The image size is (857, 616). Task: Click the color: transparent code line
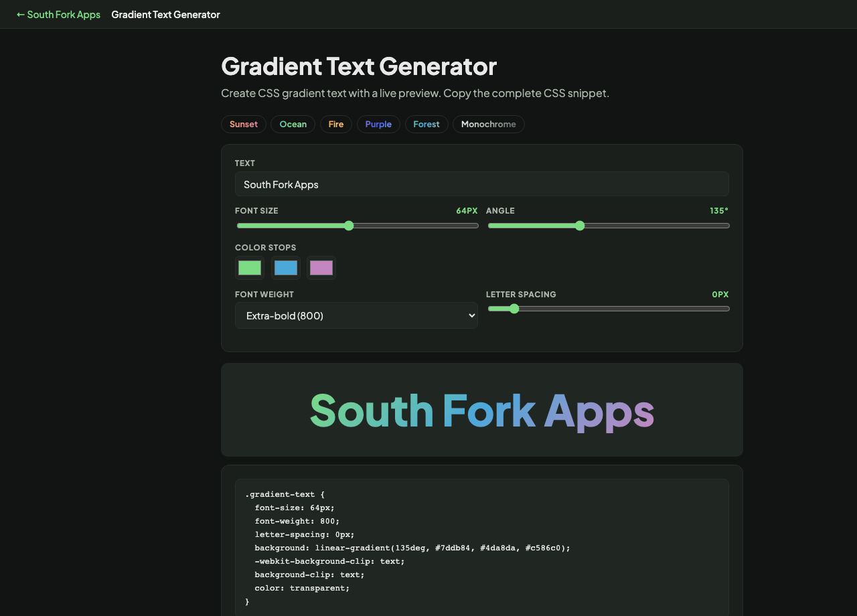(302, 588)
